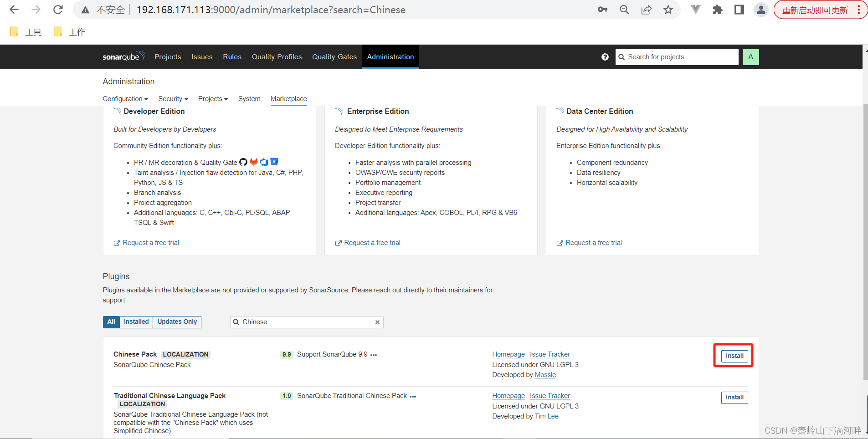Clear the Chinese search using the X icon

[377, 322]
